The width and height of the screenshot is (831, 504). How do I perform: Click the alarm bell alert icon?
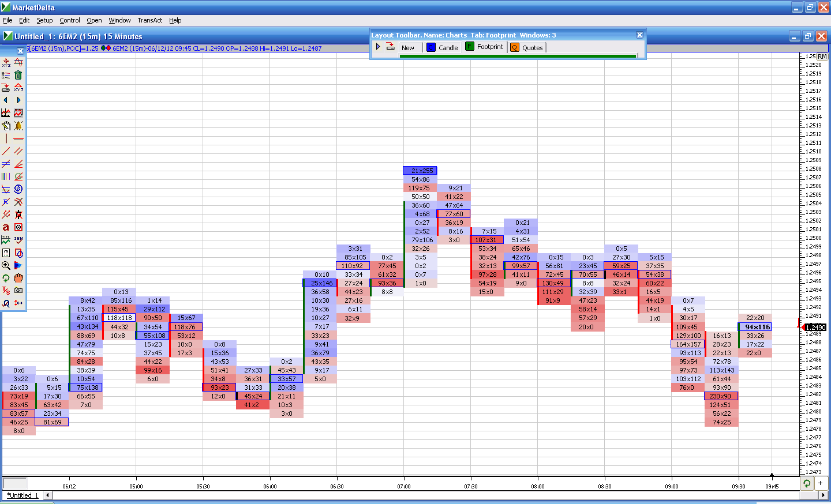point(18,126)
